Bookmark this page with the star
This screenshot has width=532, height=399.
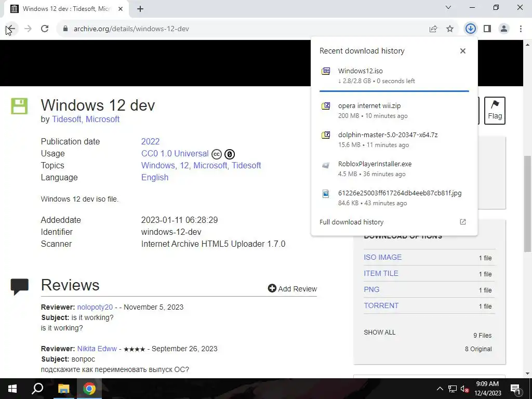pos(450,29)
